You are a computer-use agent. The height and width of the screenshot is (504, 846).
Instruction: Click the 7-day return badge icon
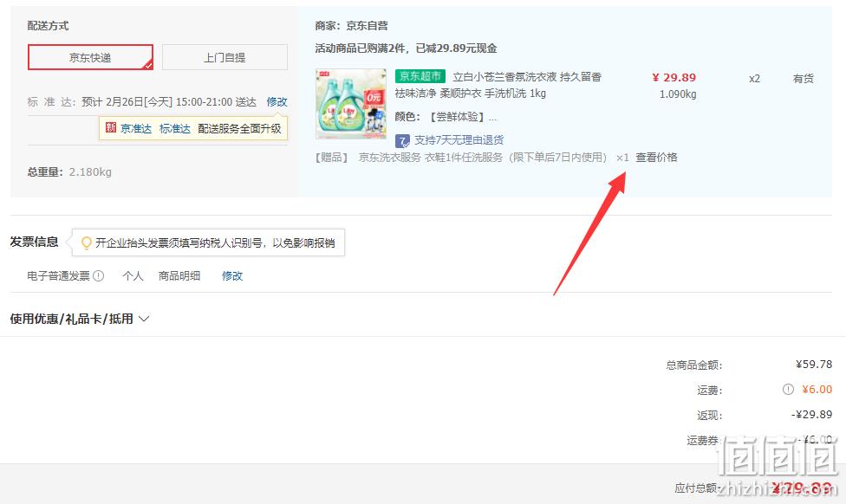tap(402, 140)
